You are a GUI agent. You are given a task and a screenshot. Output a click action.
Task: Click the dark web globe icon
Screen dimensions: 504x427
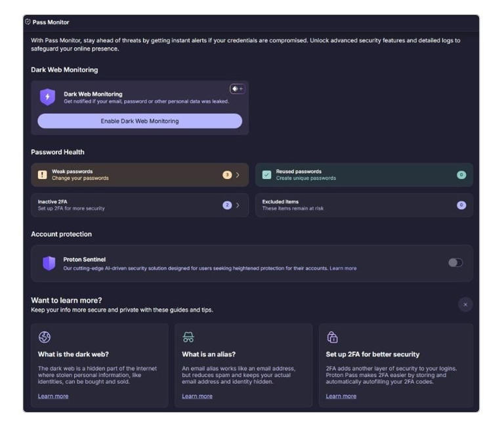tap(45, 337)
